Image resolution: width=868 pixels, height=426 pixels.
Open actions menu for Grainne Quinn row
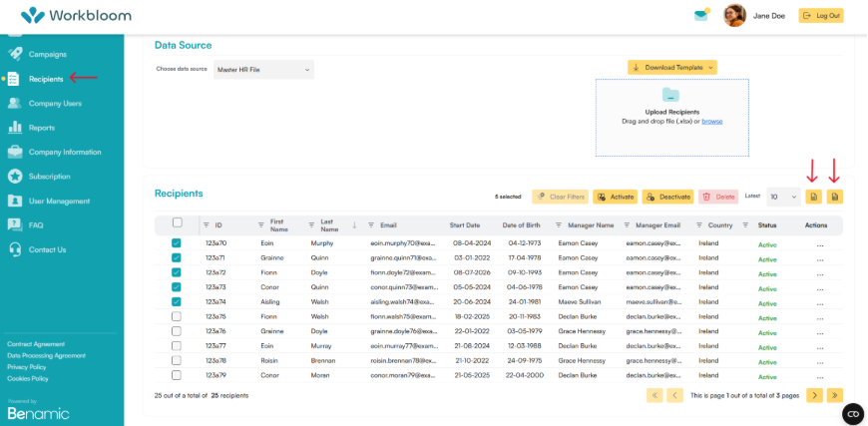(x=820, y=259)
